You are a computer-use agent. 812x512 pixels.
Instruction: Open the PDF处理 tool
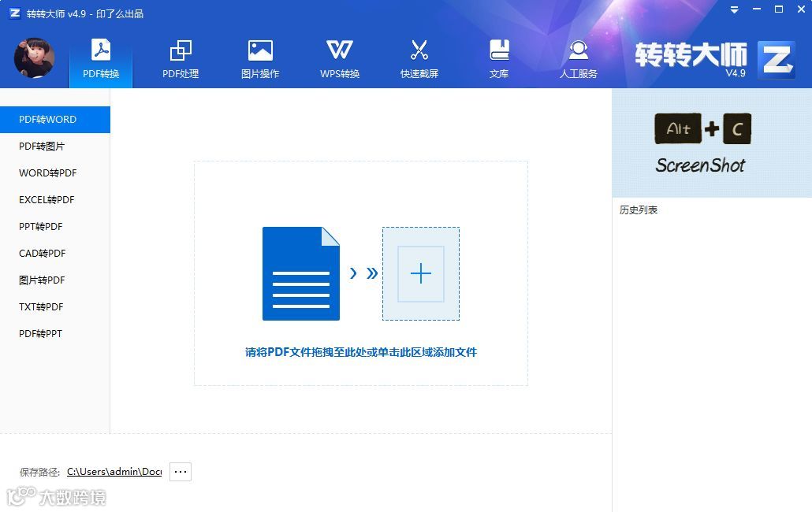(x=181, y=59)
